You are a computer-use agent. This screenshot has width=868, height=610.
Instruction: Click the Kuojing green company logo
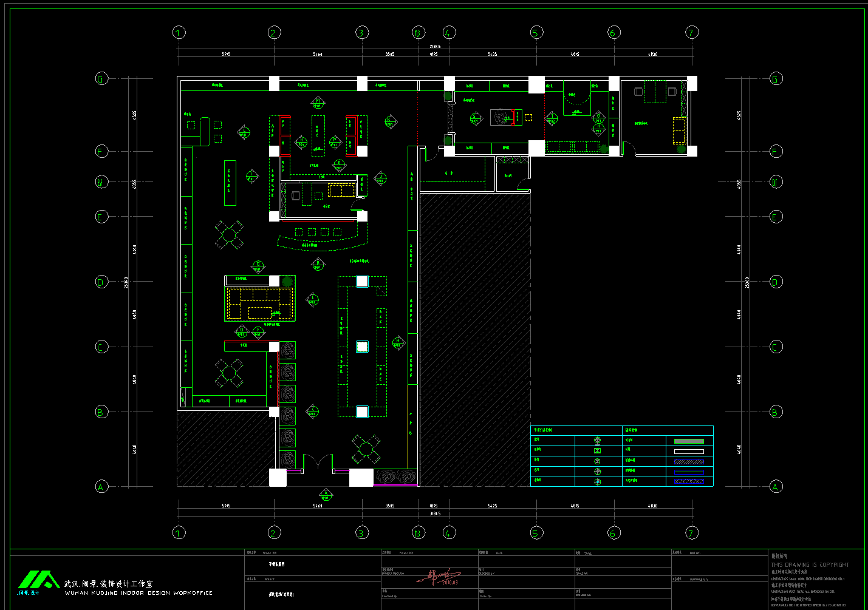37,581
